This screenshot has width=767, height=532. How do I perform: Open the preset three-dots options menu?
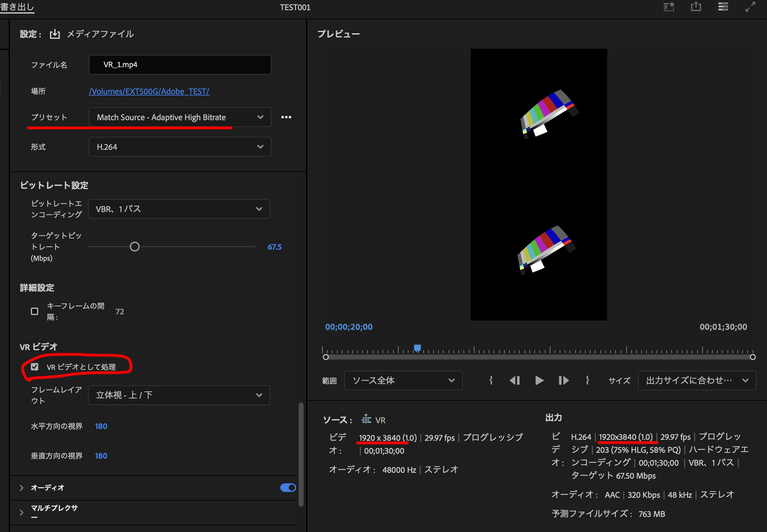click(x=286, y=117)
